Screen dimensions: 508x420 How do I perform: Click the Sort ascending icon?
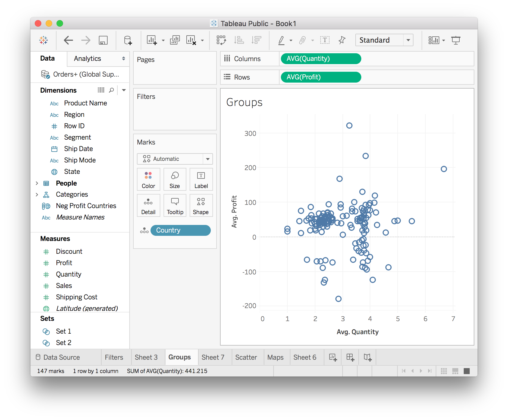pos(239,40)
